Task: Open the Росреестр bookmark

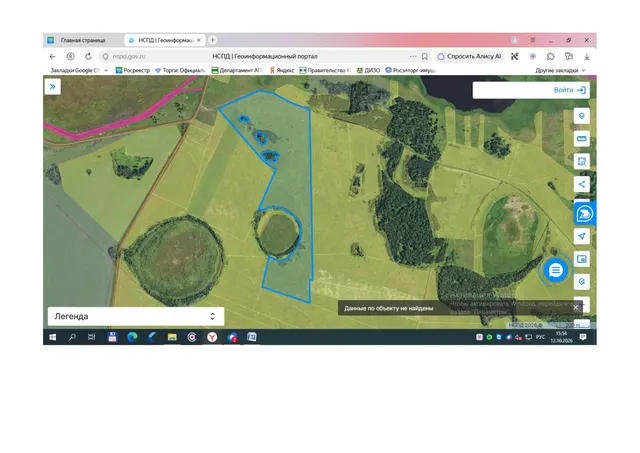Action: pos(133,71)
